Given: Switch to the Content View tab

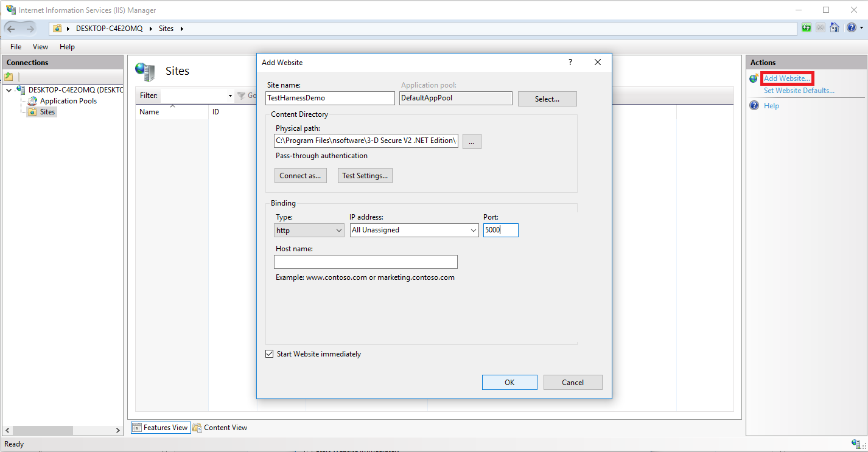Looking at the screenshot, I should click(x=220, y=428).
